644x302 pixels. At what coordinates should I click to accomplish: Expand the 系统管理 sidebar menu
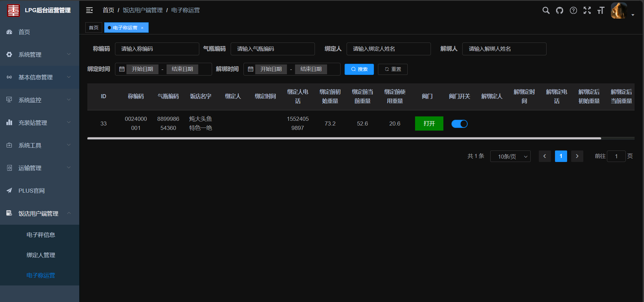pos(39,54)
